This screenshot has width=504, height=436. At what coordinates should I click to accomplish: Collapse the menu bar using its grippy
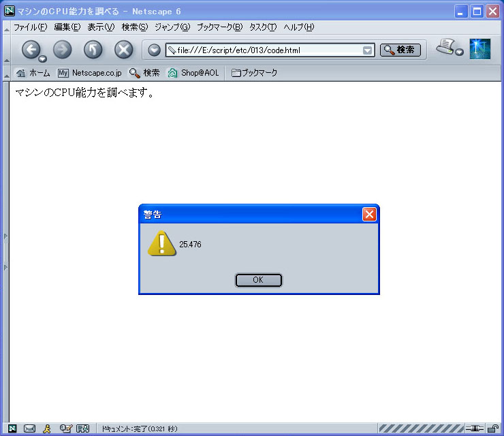tap(6, 28)
